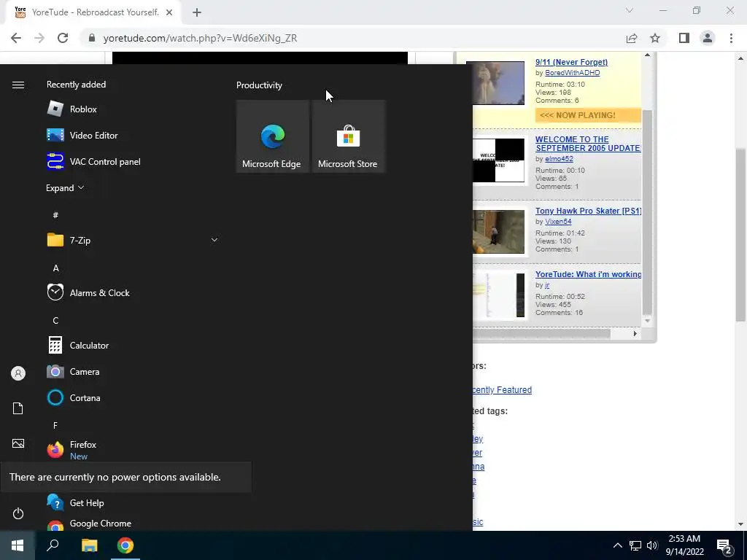Open a new Chrome tab
This screenshot has height=560, width=747.
(197, 12)
